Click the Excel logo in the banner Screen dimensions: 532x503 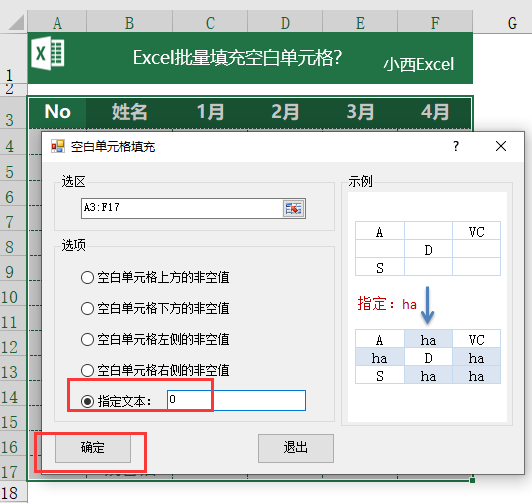coord(48,54)
